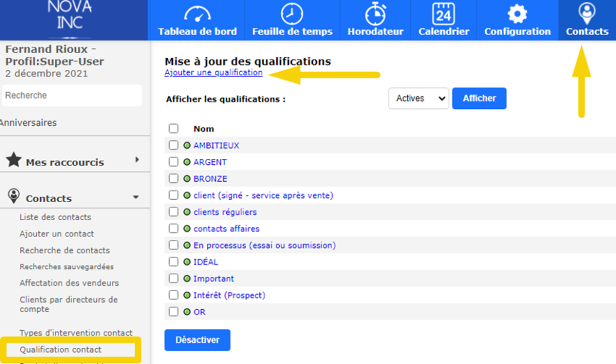Open the Horodateur stopwatch icon
Image resolution: width=616 pixels, height=364 pixels.
[375, 13]
